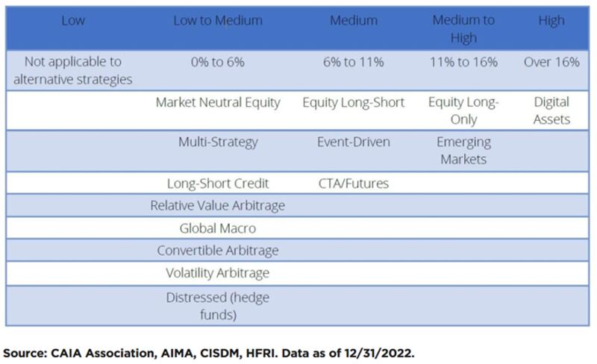Viewport: 597px width, 364px height.
Task: Click the Low column header
Action: pyautogui.click(x=73, y=21)
